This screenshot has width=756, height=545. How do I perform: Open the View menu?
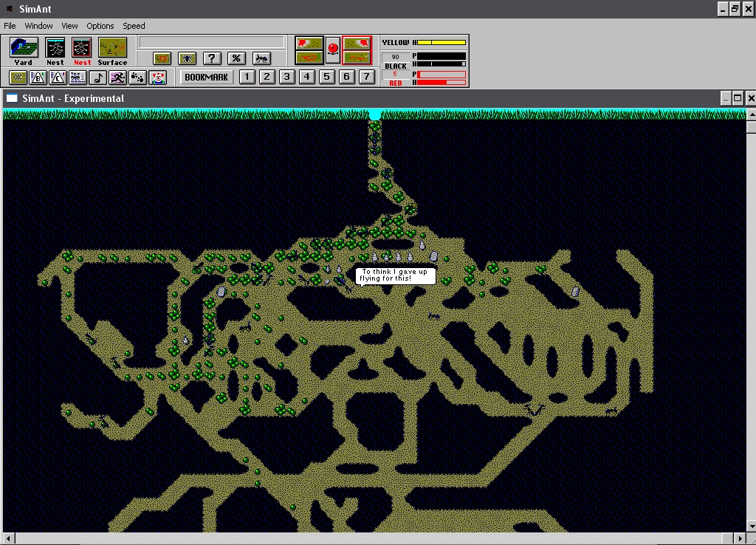click(x=69, y=26)
